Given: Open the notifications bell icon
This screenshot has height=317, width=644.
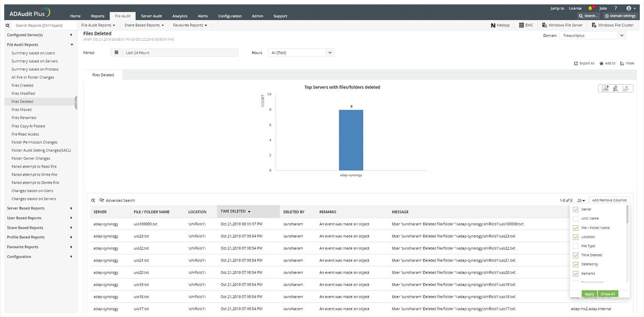Looking at the screenshot, I should click(590, 8).
